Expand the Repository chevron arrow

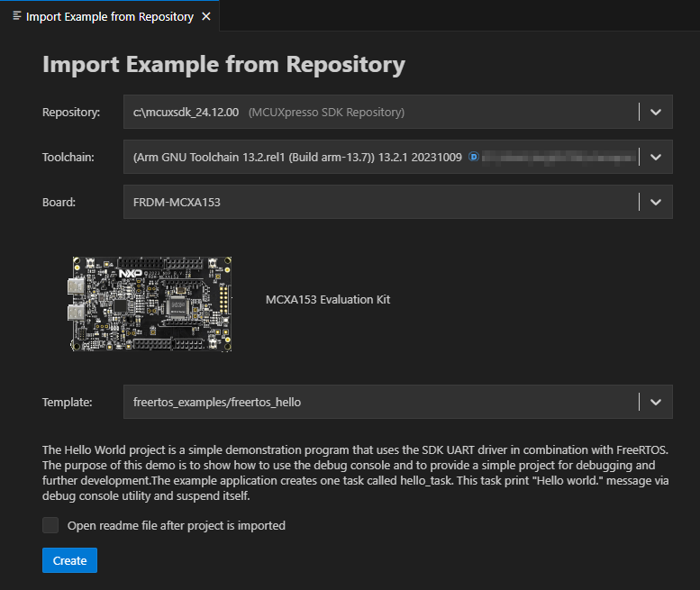coord(656,113)
